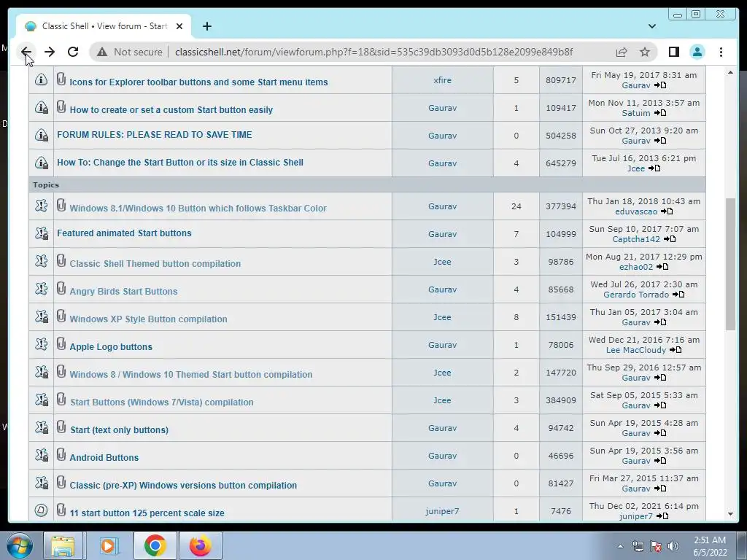
Task: Click last poster Satuim
Action: (636, 113)
